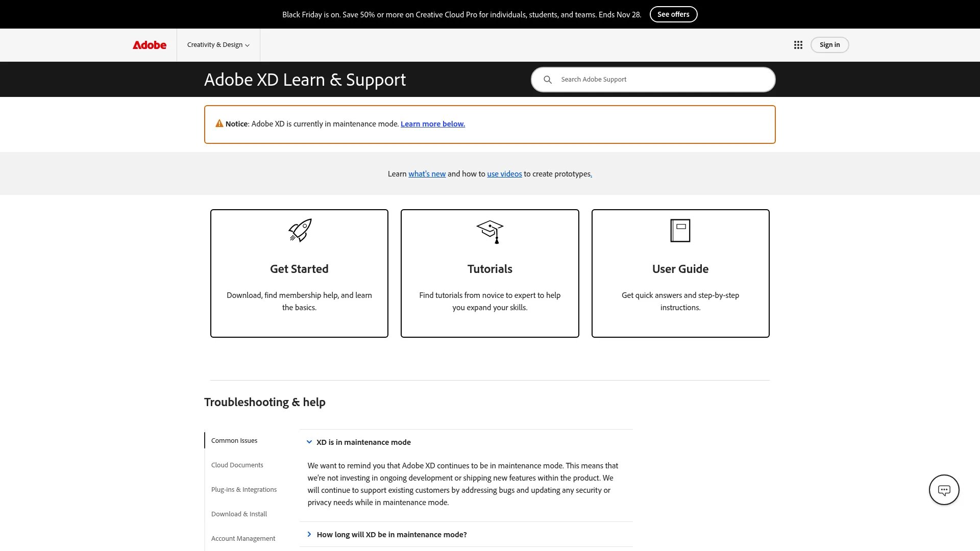Open the User Guide book icon
Screen dimensions: 980x551
pyautogui.click(x=680, y=230)
